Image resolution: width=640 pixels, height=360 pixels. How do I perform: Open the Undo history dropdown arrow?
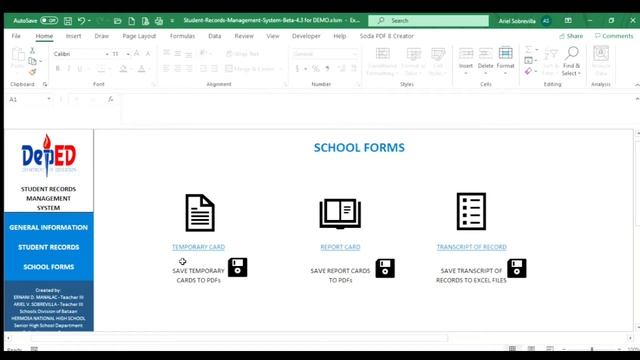pyautogui.click(x=89, y=20)
